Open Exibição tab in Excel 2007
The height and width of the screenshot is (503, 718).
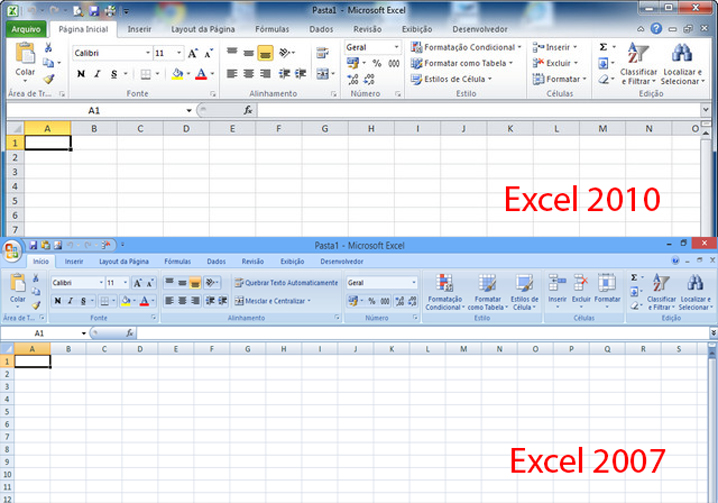point(292,261)
